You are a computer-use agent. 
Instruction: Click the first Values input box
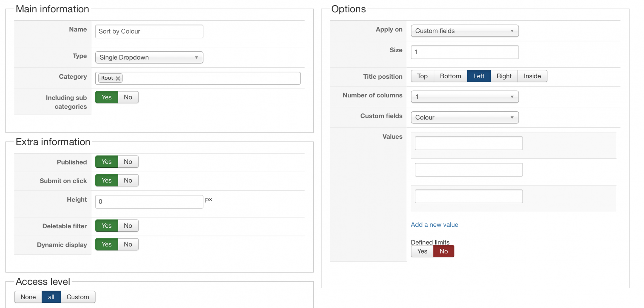point(469,143)
